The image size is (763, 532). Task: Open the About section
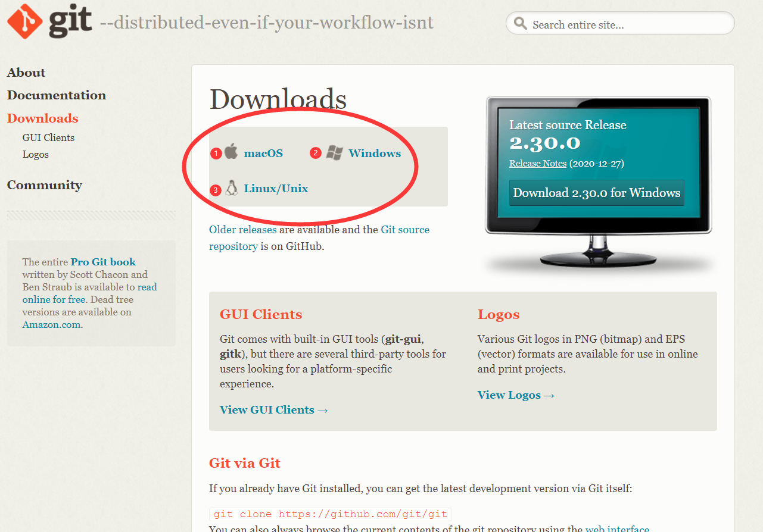[x=26, y=73]
